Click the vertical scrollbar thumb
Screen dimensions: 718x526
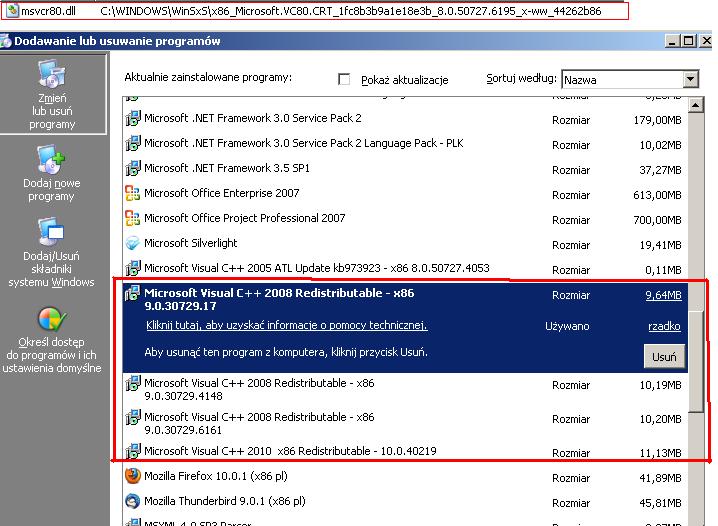click(x=696, y=362)
